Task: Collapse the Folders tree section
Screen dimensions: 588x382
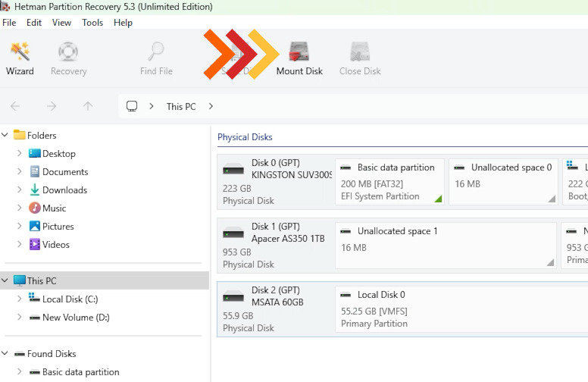Action: click(x=5, y=135)
